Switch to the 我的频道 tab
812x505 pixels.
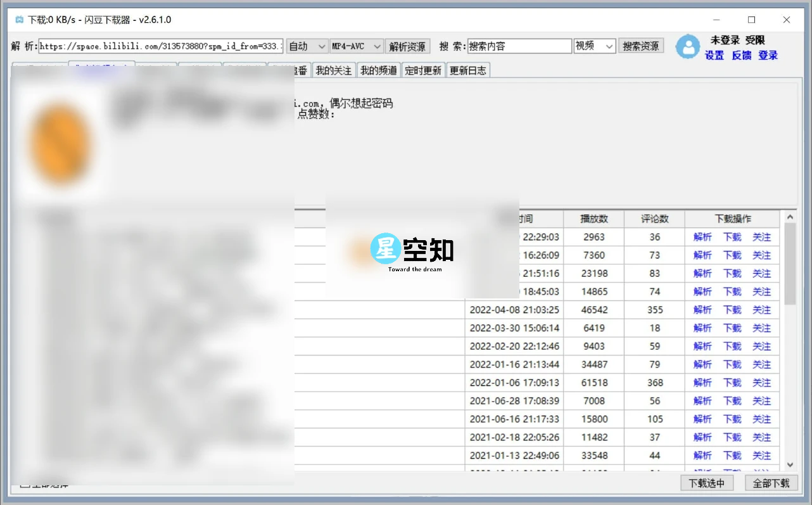point(378,70)
